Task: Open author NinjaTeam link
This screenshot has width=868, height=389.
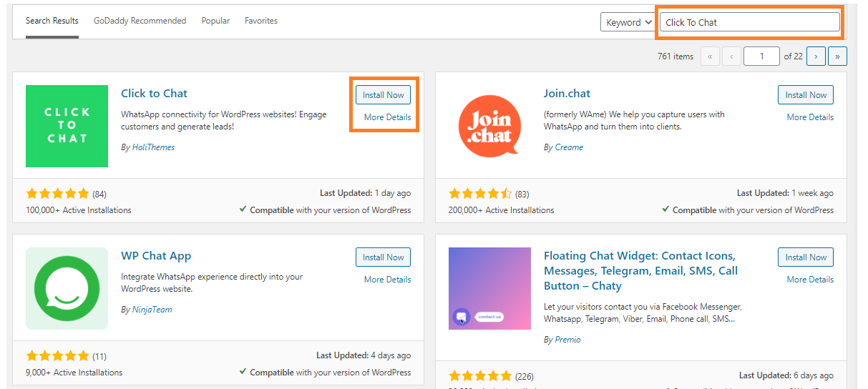Action: coord(152,310)
